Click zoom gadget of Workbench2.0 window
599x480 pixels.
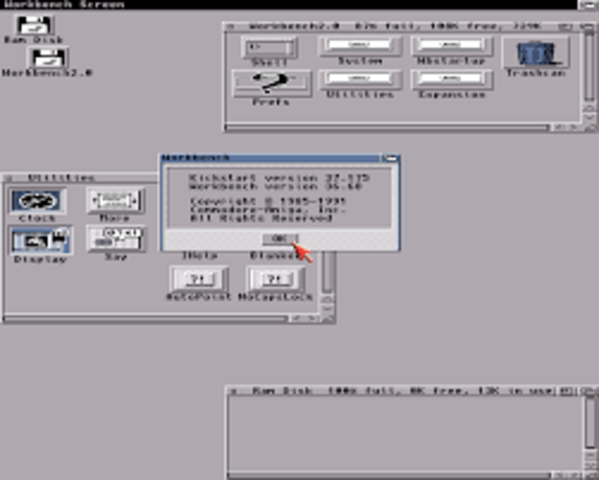[x=565, y=26]
